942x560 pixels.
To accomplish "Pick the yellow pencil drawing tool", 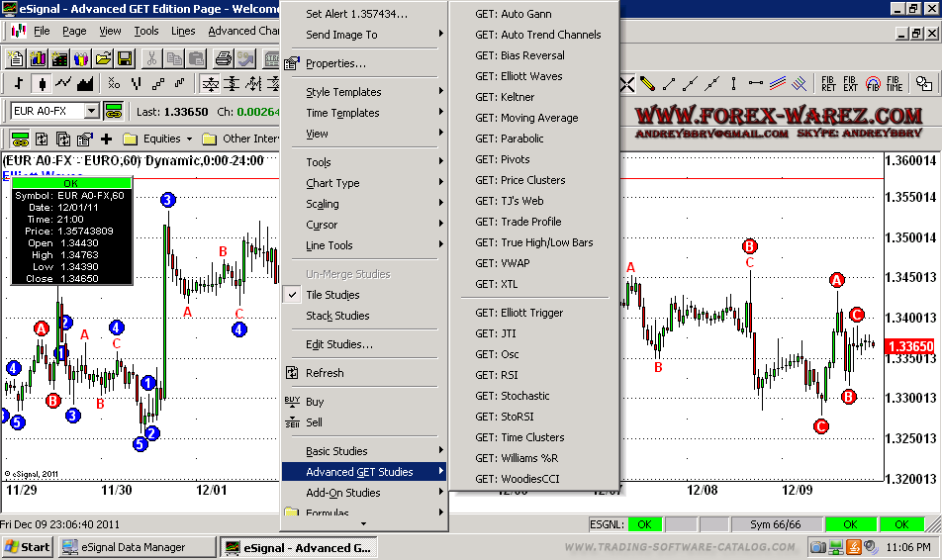I will pos(647,84).
